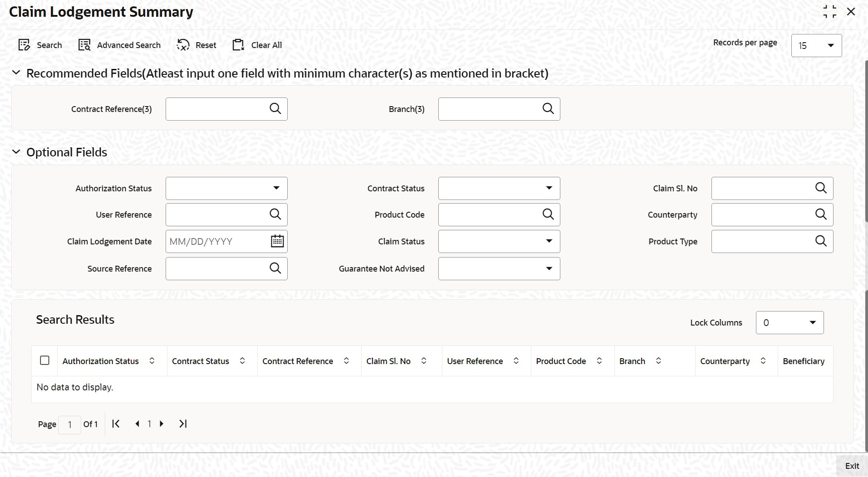
Task: Open the Lock Columns dropdown
Action: coord(790,323)
